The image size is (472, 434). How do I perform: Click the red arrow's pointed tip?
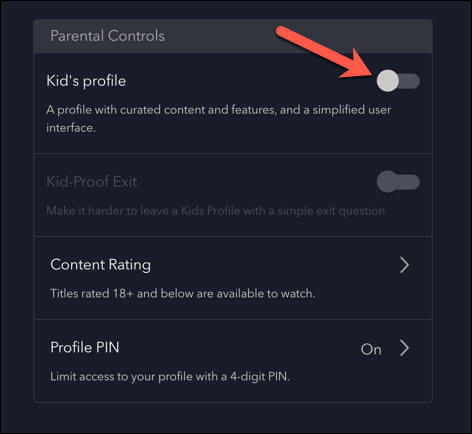click(x=374, y=74)
